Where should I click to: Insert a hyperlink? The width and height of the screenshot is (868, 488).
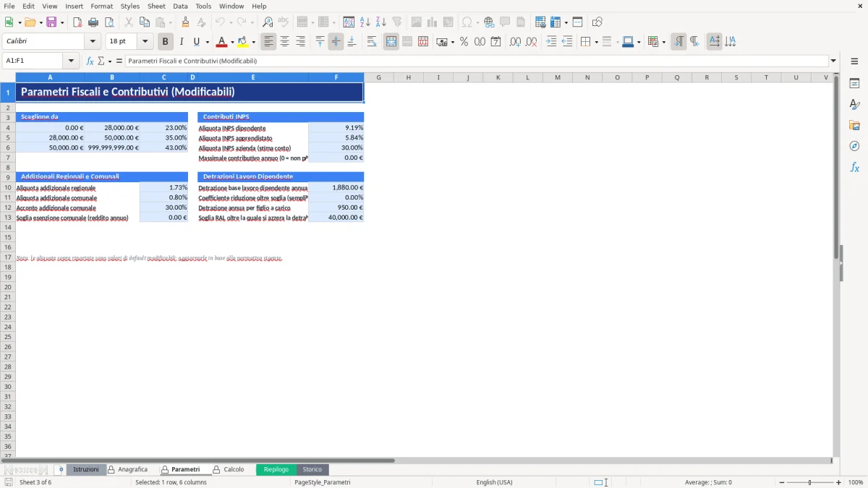pos(489,22)
